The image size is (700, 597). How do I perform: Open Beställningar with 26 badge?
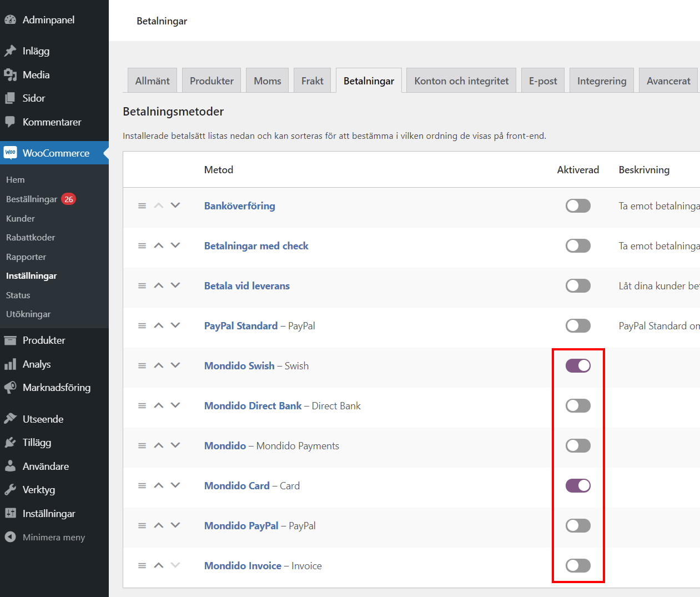(x=41, y=199)
